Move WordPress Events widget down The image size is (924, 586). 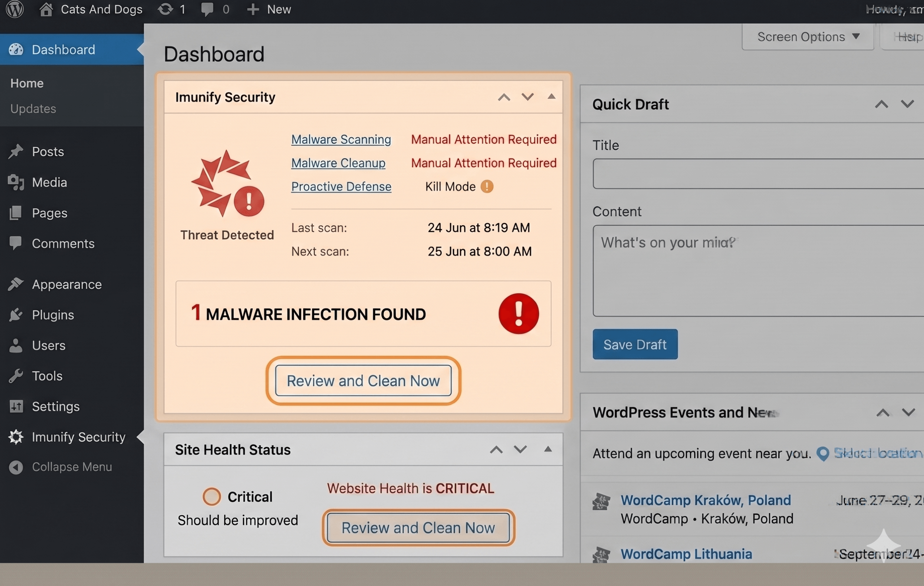pos(908,413)
